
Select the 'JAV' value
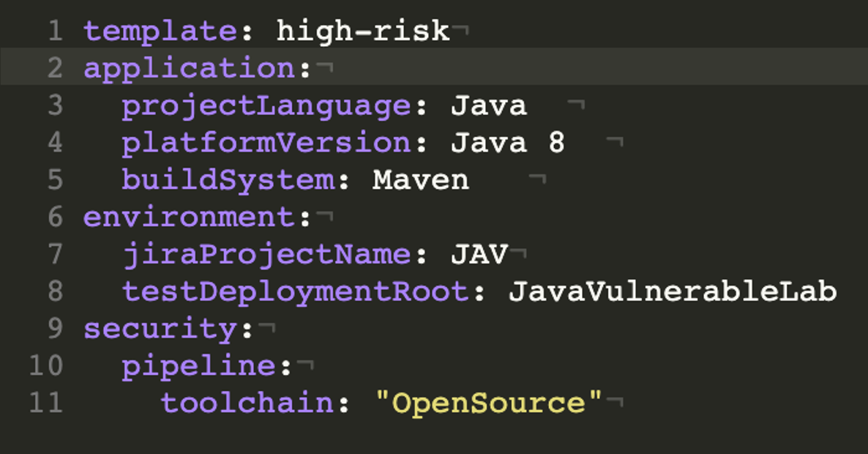[479, 255]
